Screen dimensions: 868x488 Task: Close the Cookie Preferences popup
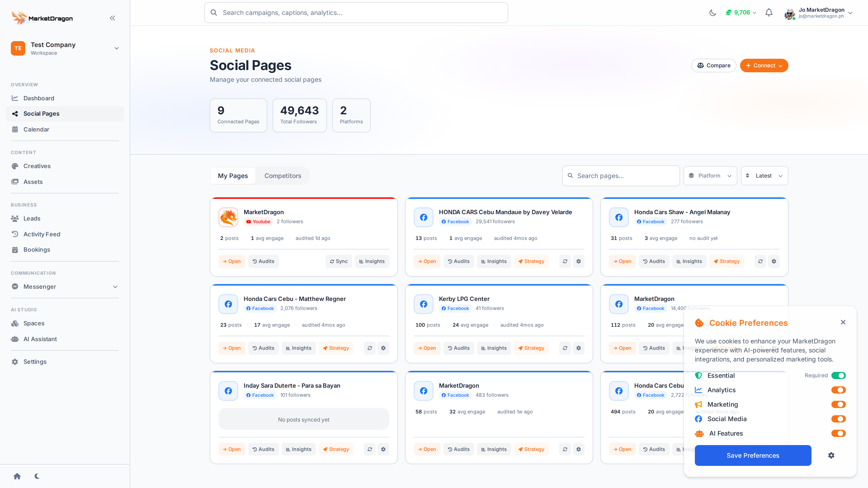tap(843, 322)
